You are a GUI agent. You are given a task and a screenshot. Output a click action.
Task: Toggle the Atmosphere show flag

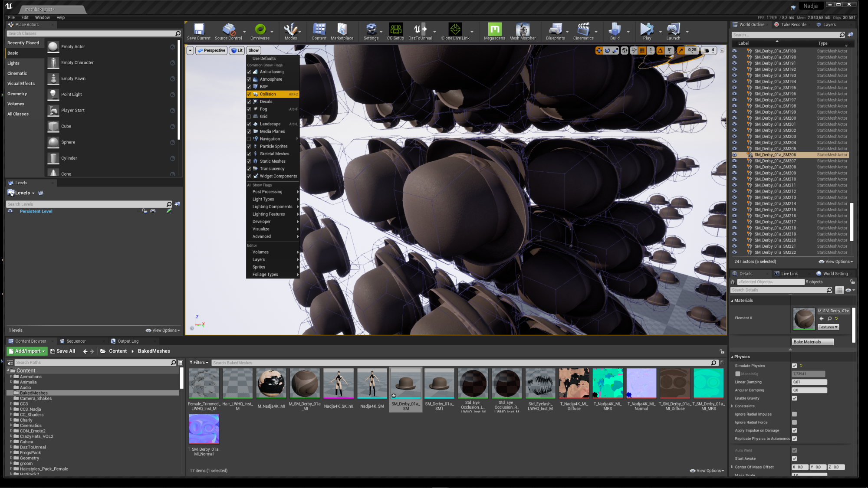[x=249, y=79]
